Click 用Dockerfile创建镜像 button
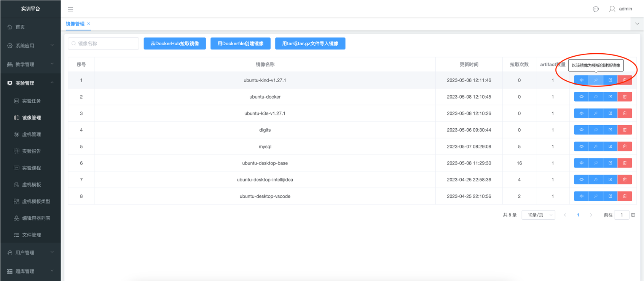This screenshot has height=281, width=644. point(240,43)
